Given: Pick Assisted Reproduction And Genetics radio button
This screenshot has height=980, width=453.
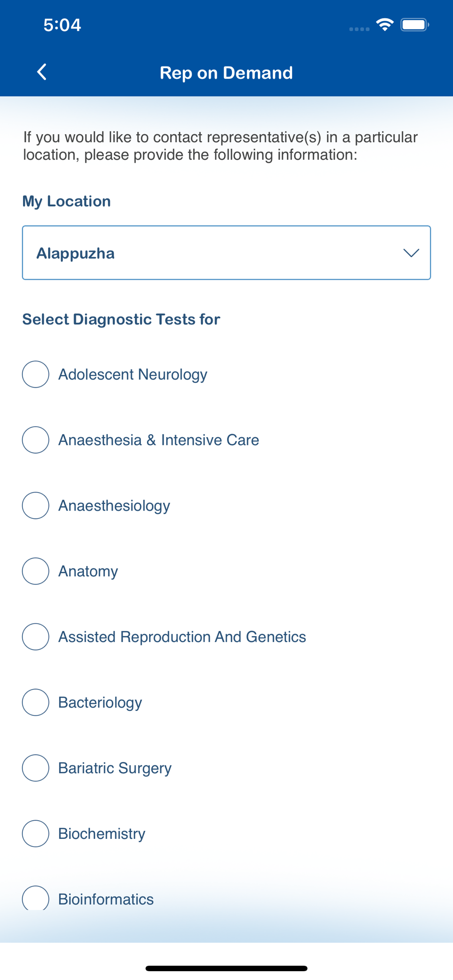Looking at the screenshot, I should [x=36, y=637].
